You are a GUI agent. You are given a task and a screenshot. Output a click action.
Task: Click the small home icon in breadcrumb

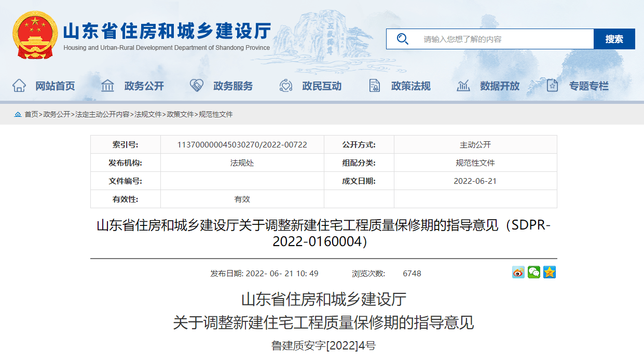18,114
